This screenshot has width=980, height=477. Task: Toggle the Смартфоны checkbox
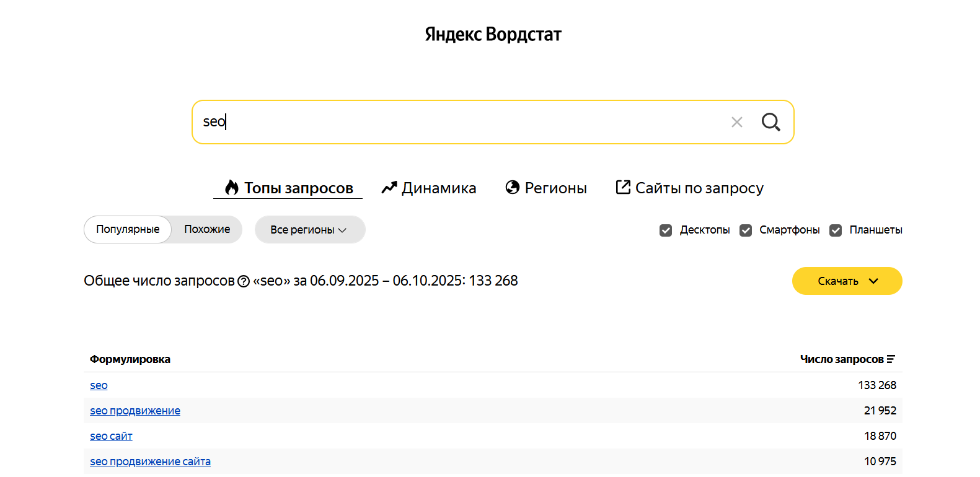746,230
